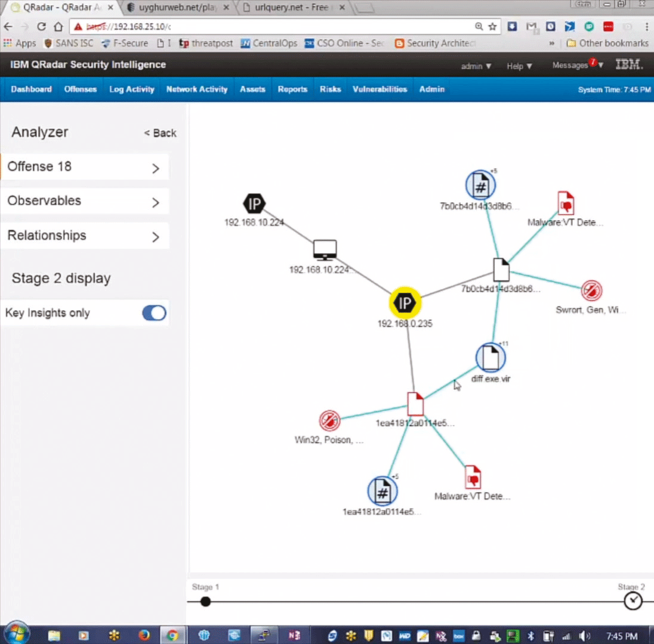This screenshot has width=654, height=644.
Task: Bookmark the page with the star icon
Action: (x=492, y=27)
